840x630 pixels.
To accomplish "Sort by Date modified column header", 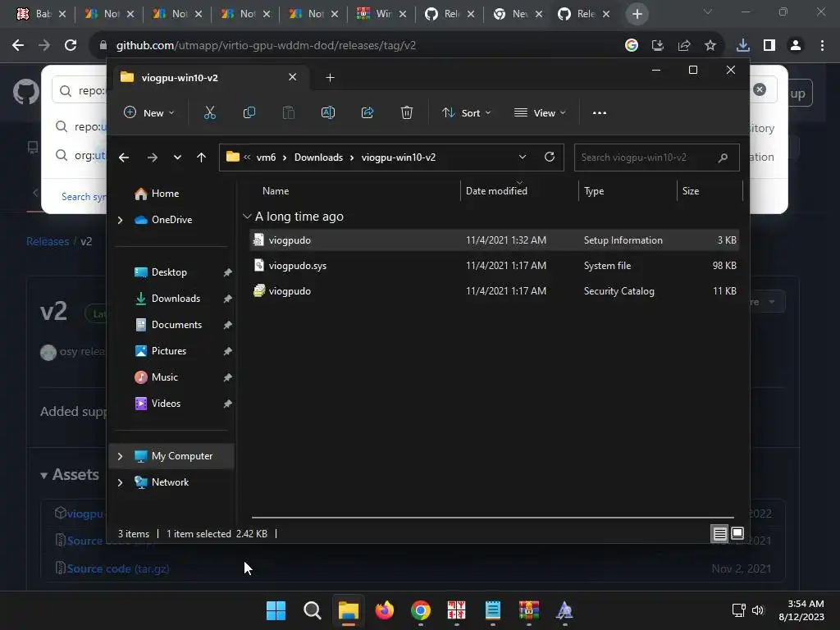I will pyautogui.click(x=496, y=191).
